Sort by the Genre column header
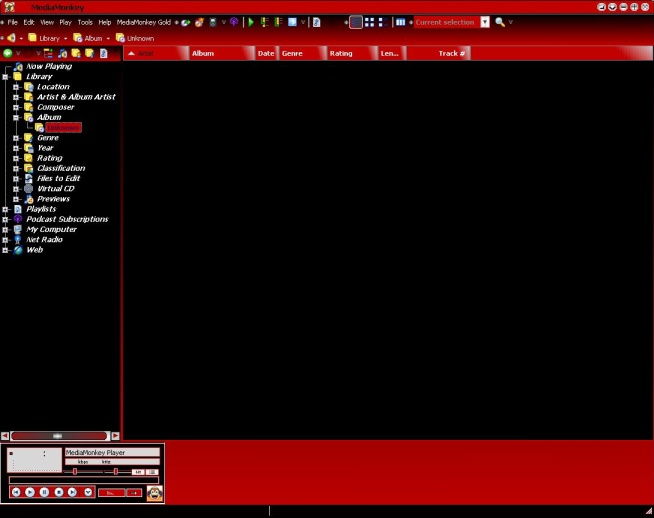This screenshot has height=518, width=654. tap(302, 53)
